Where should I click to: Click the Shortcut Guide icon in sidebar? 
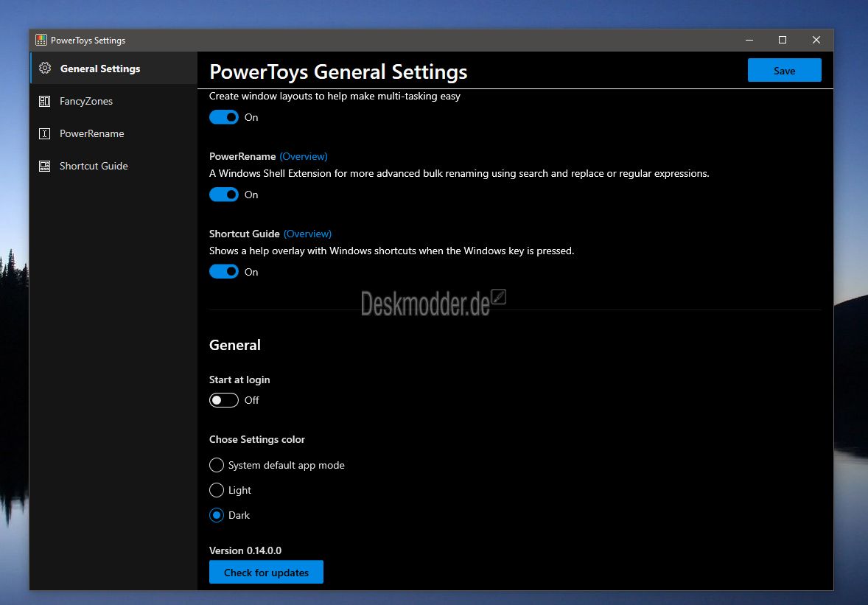click(x=45, y=166)
